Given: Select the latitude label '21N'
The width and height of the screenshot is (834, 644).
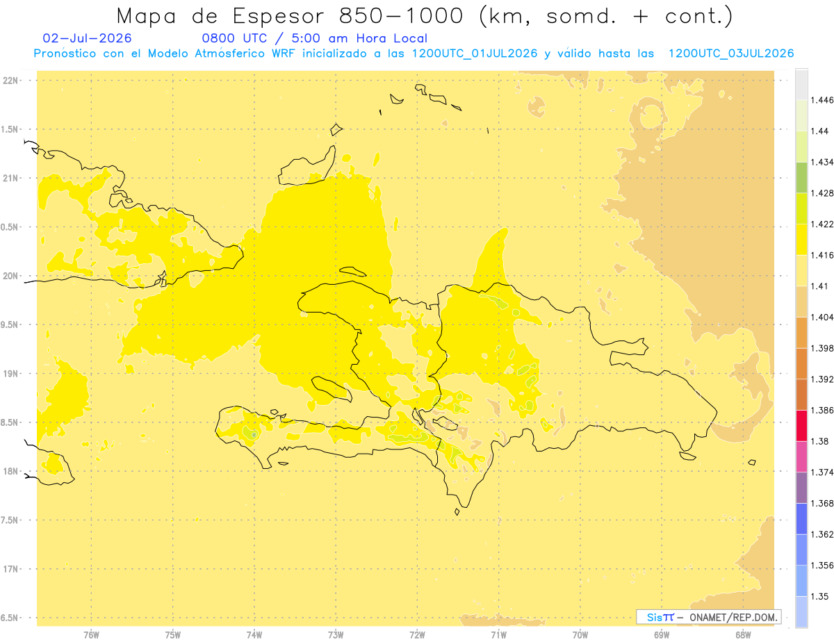Looking at the screenshot, I should pyautogui.click(x=11, y=178).
